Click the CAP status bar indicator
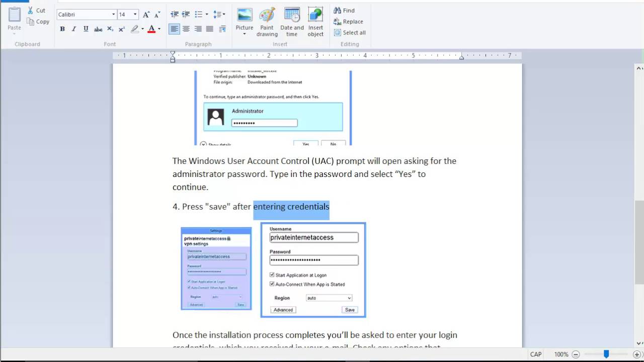 536,354
